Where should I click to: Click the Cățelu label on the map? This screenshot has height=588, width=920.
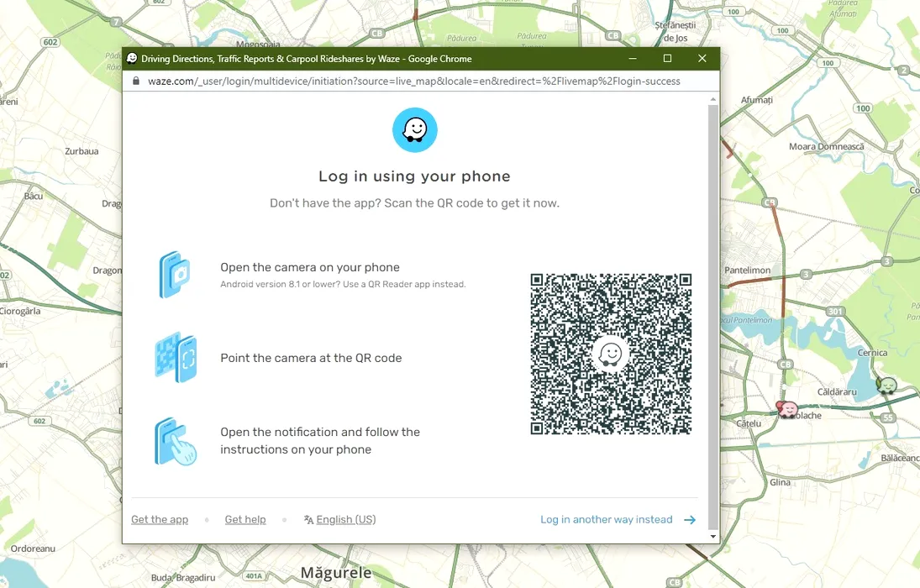[749, 423]
